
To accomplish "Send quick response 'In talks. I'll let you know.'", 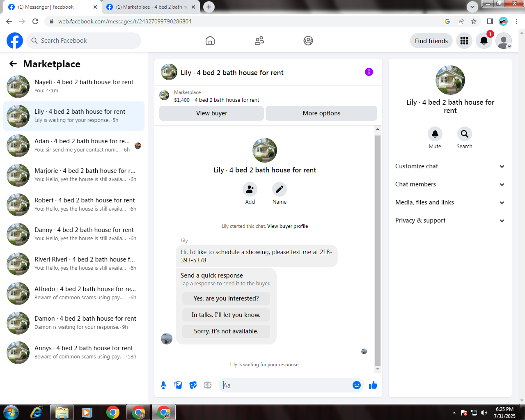I will (x=226, y=315).
